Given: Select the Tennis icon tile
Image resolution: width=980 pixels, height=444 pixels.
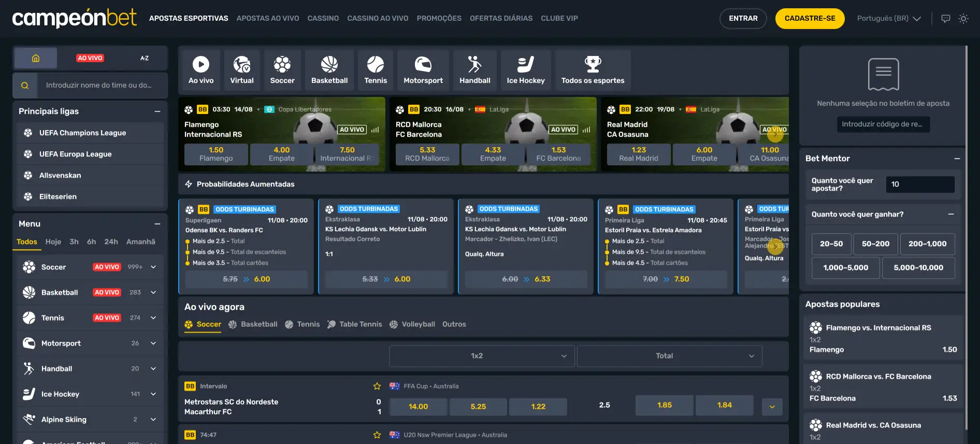Looking at the screenshot, I should click(x=376, y=70).
